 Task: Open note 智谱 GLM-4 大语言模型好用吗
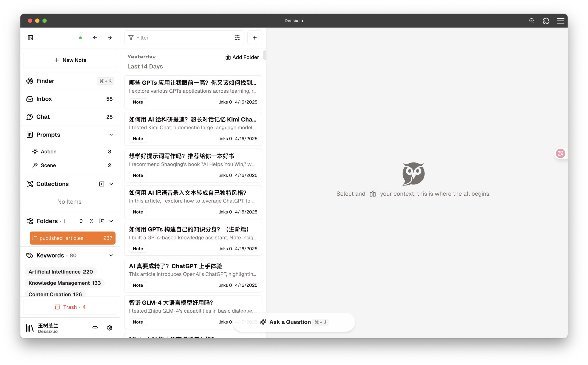click(193, 312)
